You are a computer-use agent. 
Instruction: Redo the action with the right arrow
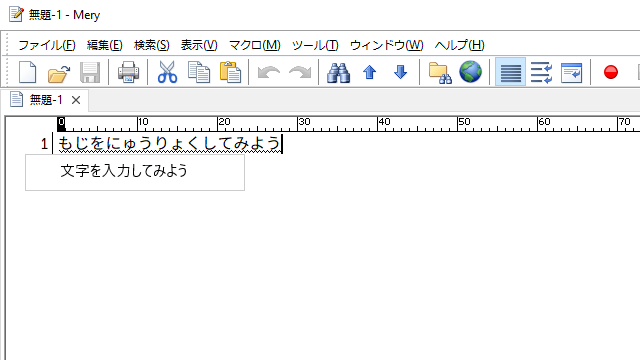tap(300, 73)
